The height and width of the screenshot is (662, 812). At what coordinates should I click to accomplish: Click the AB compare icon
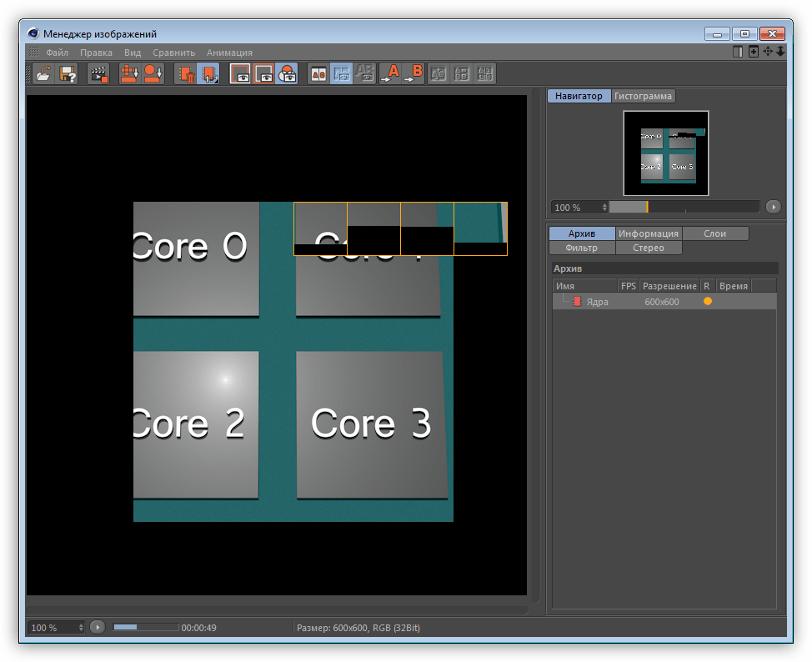point(318,73)
